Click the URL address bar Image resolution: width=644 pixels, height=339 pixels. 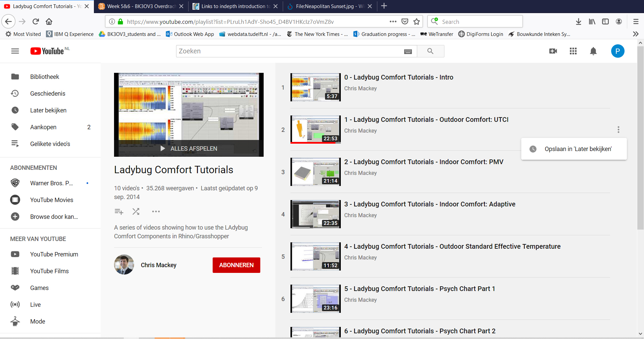click(x=256, y=21)
